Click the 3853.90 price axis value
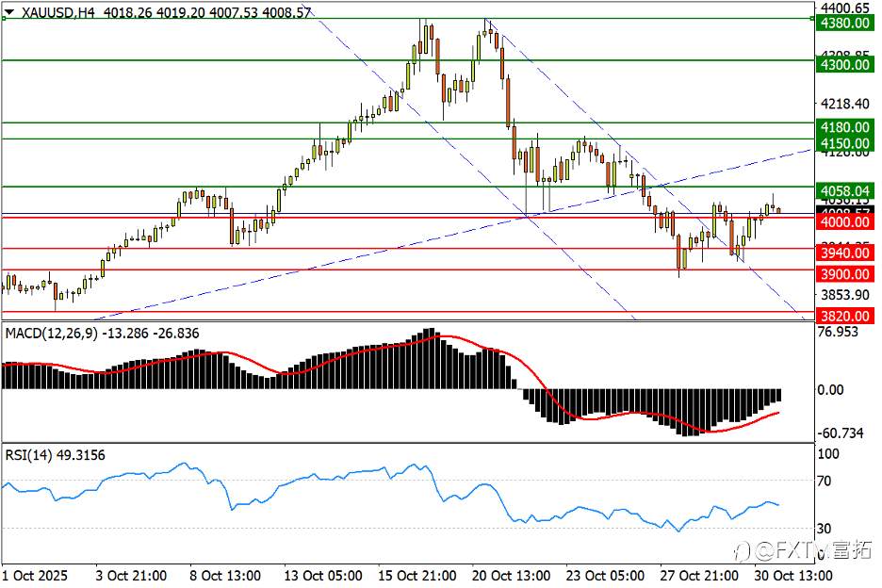This screenshot has width=882, height=588. coord(845,295)
